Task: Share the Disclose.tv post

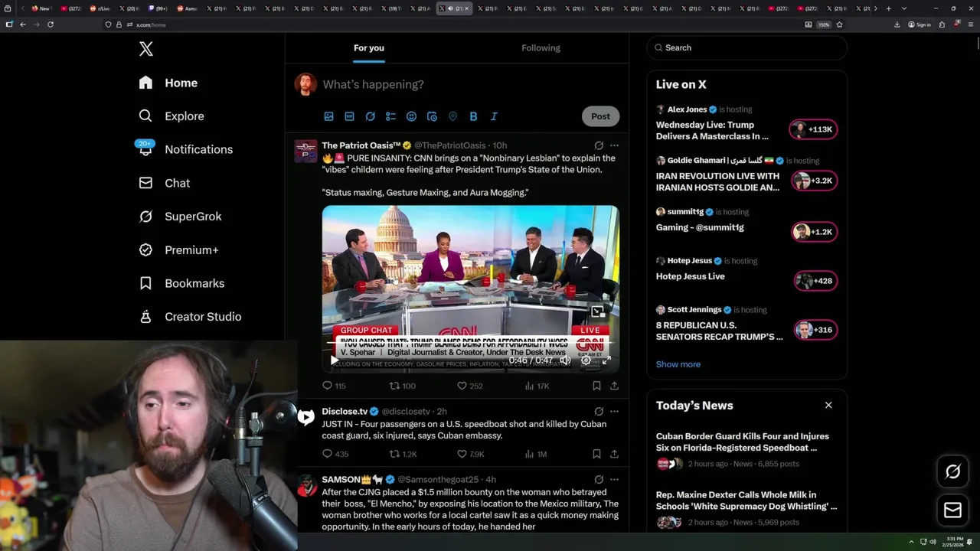Action: click(x=614, y=454)
